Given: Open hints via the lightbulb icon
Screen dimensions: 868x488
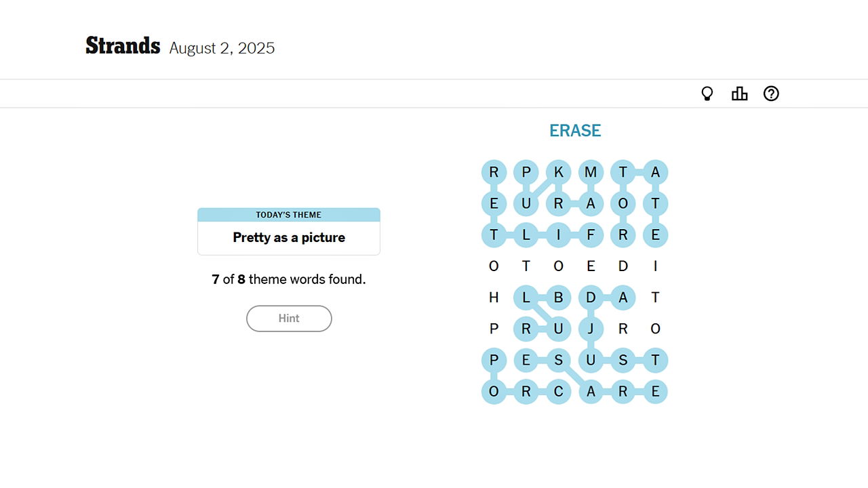Looking at the screenshot, I should point(707,94).
